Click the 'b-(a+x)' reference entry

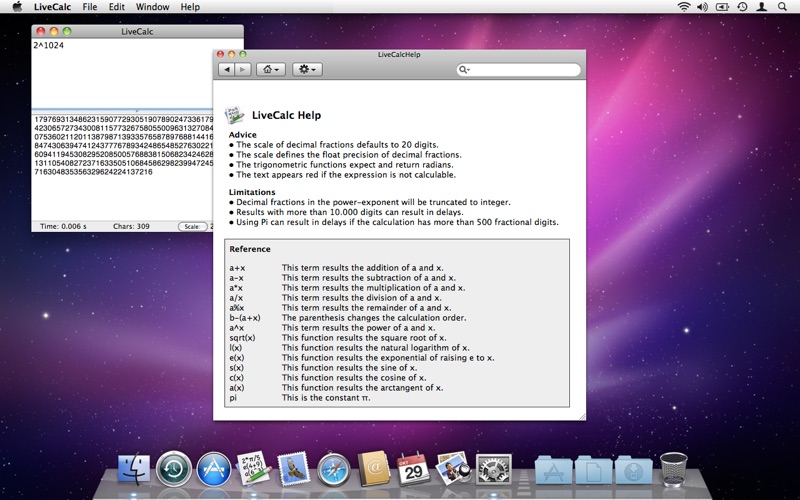[x=245, y=318]
